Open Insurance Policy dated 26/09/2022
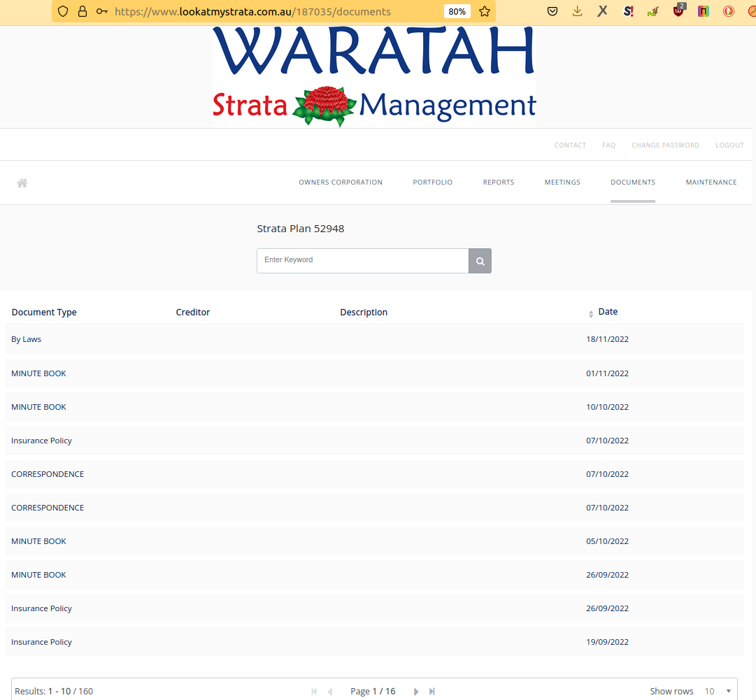 click(374, 608)
